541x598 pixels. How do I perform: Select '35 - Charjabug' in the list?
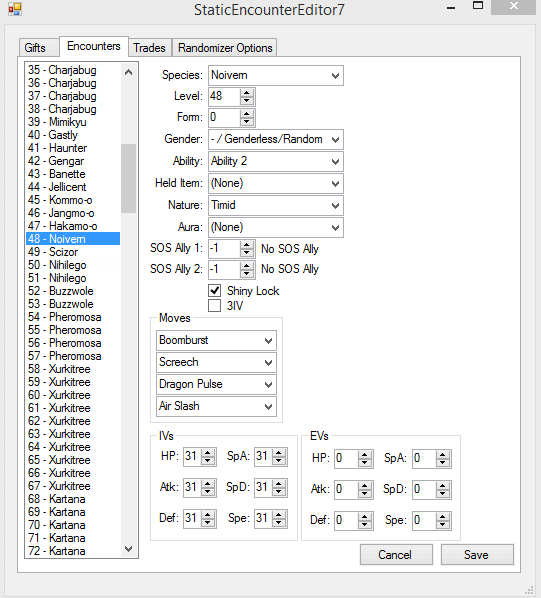coord(73,70)
